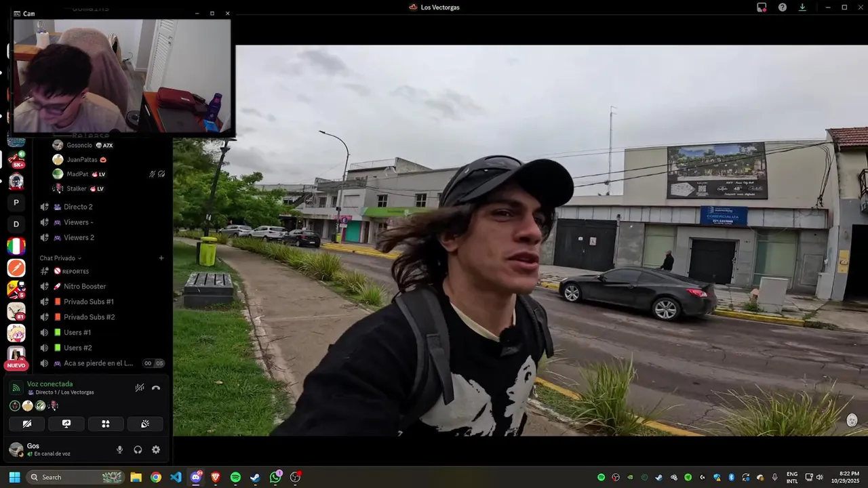Open OBS Studio from taskbar
868x488 pixels.
click(x=295, y=477)
